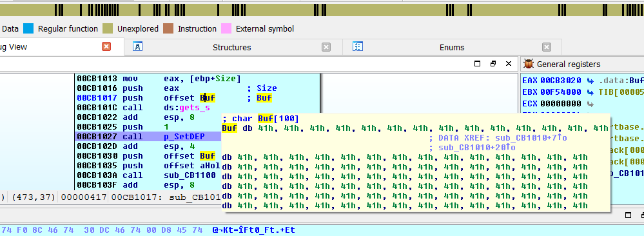The width and height of the screenshot is (644, 236).
Task: Click the sub_CB1010+20 xref in tooltip
Action: 477,147
